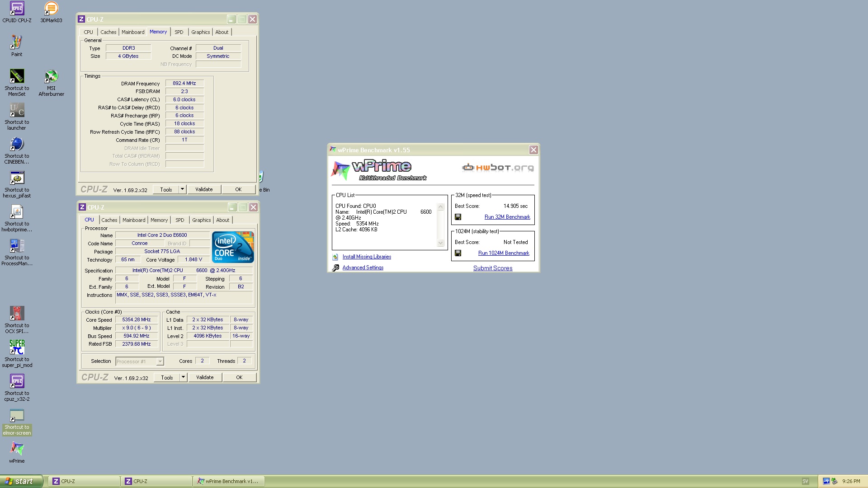Open the Shortcut to ProcessMan icon
The height and width of the screenshot is (488, 868).
coord(17,252)
